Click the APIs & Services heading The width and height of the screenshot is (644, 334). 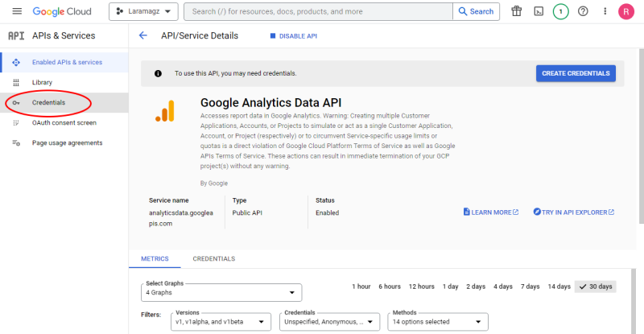coord(64,35)
